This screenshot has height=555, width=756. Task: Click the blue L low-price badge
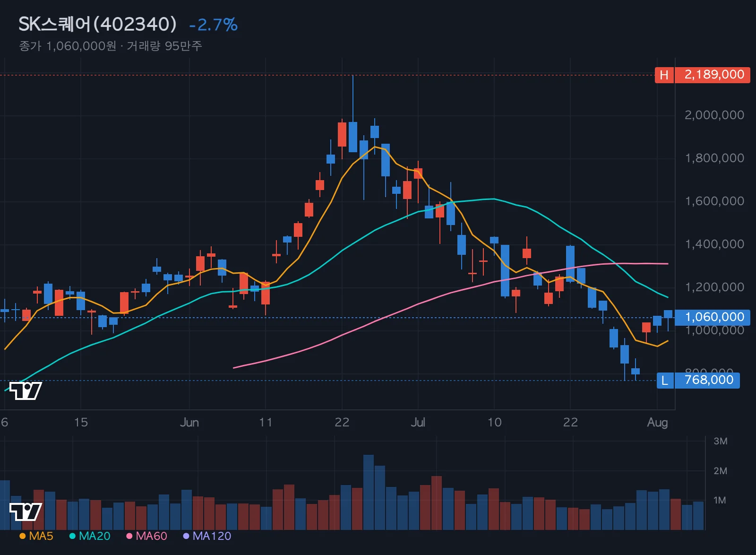pyautogui.click(x=665, y=380)
